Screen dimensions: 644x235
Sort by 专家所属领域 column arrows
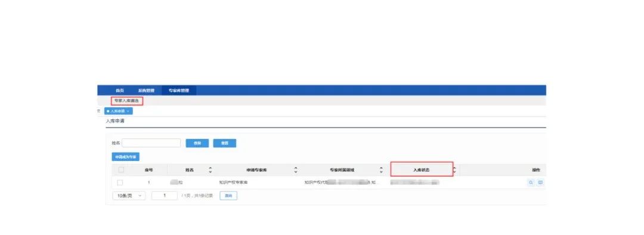click(381, 169)
